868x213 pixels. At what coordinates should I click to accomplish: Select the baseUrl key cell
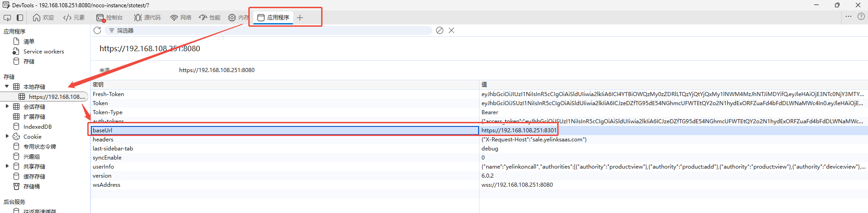[x=285, y=130]
